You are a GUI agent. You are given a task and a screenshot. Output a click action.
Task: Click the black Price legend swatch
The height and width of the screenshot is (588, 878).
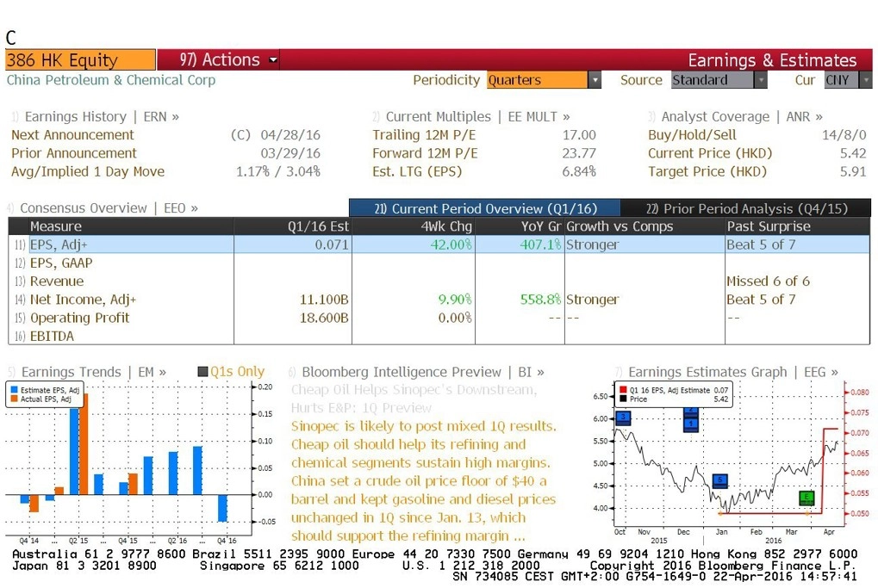click(623, 399)
